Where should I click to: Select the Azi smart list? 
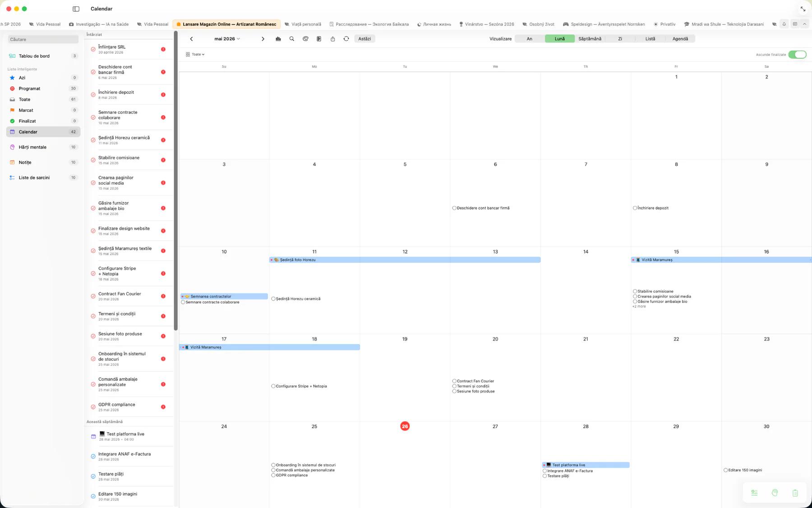click(x=43, y=78)
